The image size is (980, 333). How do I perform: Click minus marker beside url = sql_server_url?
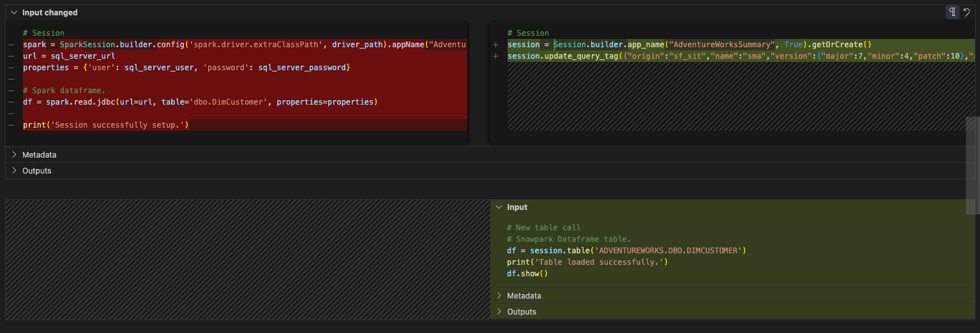click(11, 56)
